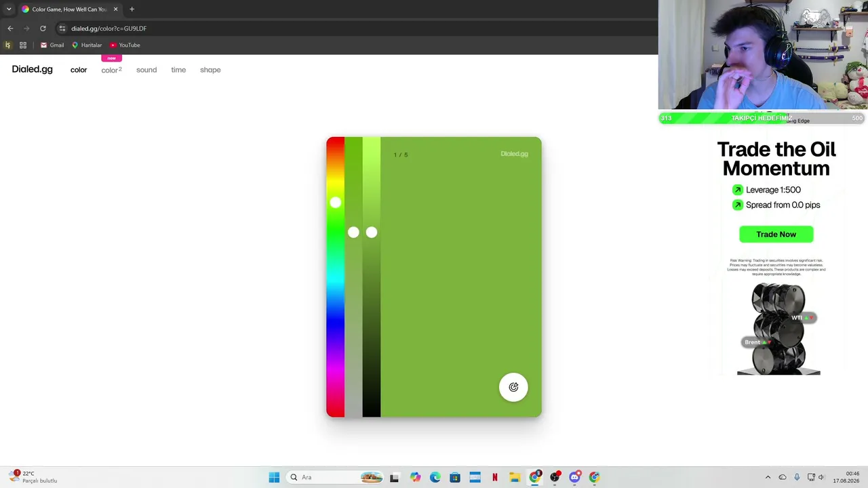Image resolution: width=868 pixels, height=488 pixels.
Task: Click the Trade the Oil Momentum ad headline
Action: [x=776, y=159]
